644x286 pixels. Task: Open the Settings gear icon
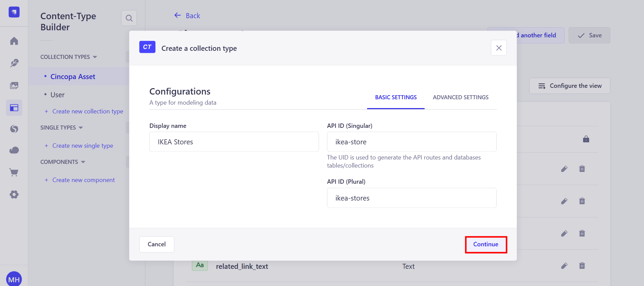coord(14,194)
